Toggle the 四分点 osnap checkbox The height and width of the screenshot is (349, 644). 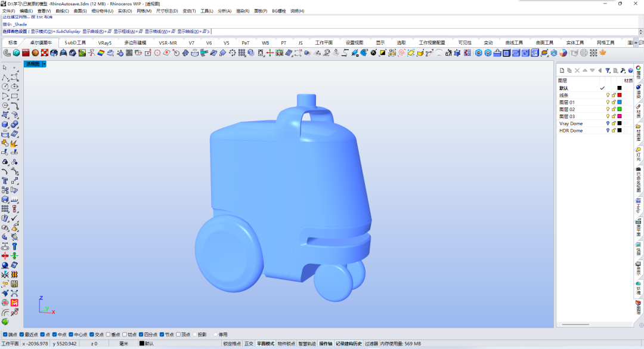point(141,335)
